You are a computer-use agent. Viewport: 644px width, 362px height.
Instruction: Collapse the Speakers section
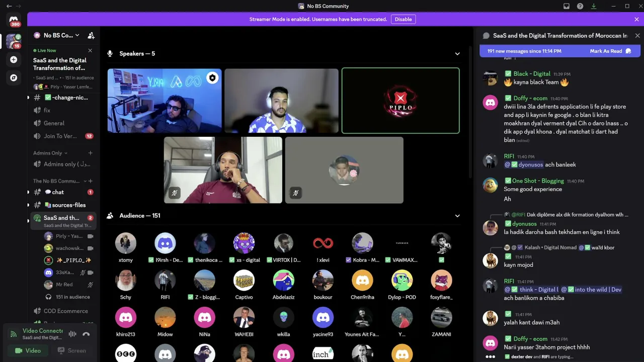point(457,54)
